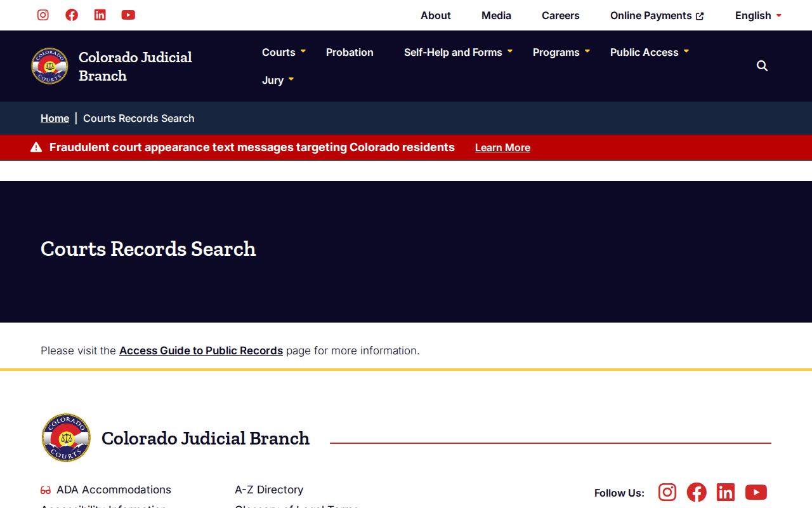Click the Home breadcrumb link
This screenshot has height=508, width=812.
point(55,118)
